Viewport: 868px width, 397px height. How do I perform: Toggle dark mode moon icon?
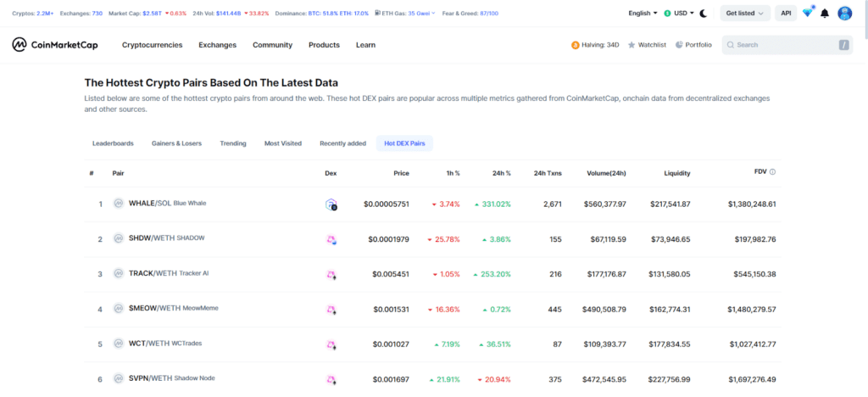pyautogui.click(x=704, y=14)
